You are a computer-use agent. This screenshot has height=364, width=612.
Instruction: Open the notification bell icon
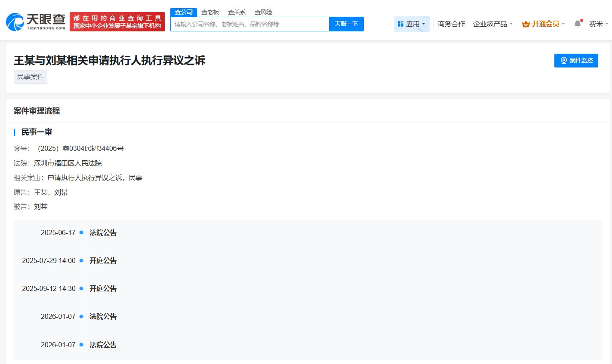coord(578,24)
